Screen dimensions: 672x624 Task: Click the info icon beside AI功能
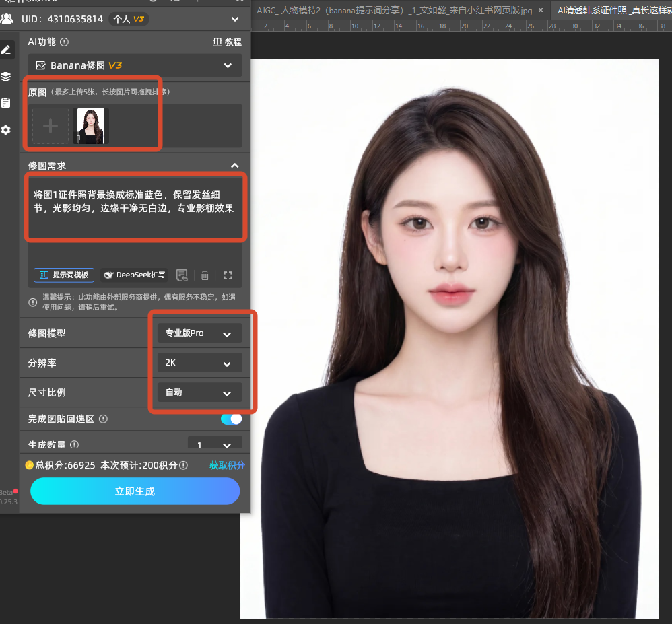pyautogui.click(x=64, y=42)
